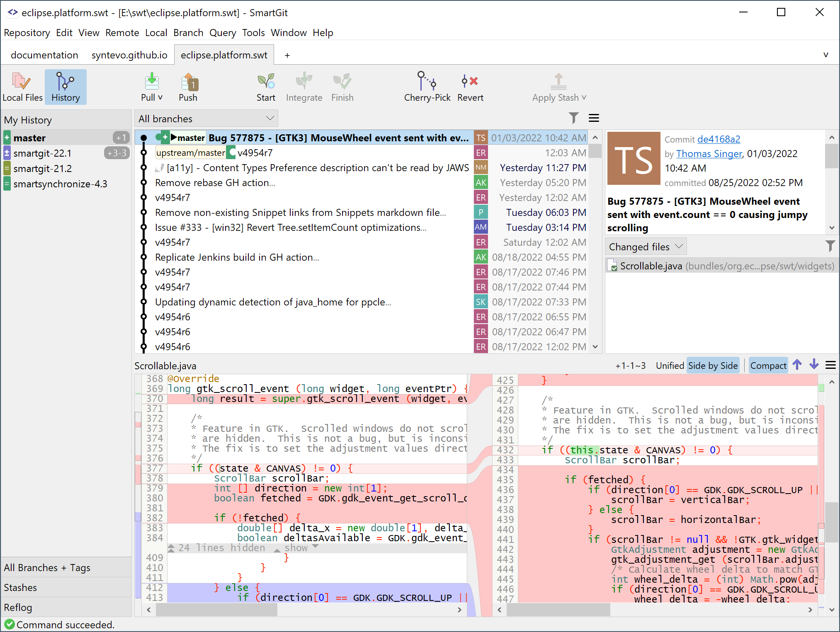Open Thomas Singer author link
Image resolution: width=840 pixels, height=632 pixels.
(x=709, y=154)
